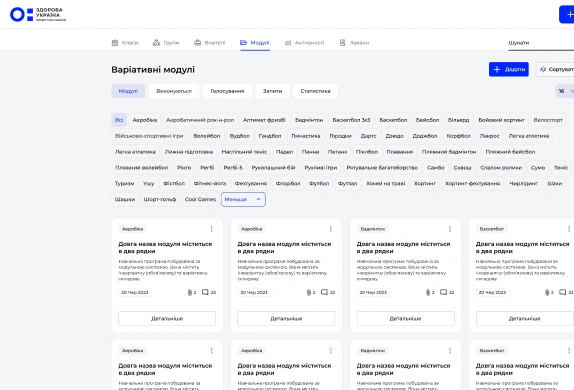Click Детальніше on first module card
574x390 pixels.
[167, 319]
